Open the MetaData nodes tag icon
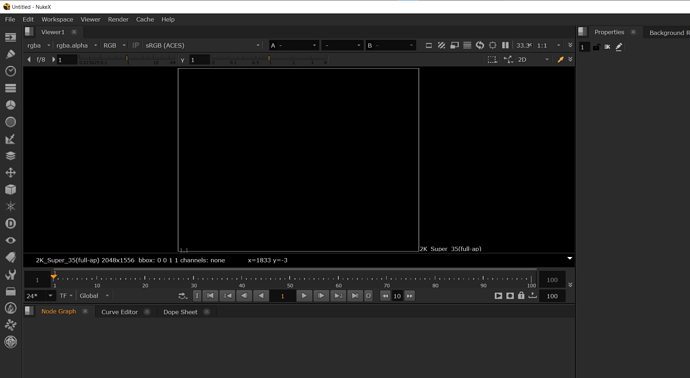Image resolution: width=690 pixels, height=378 pixels. coord(11,257)
